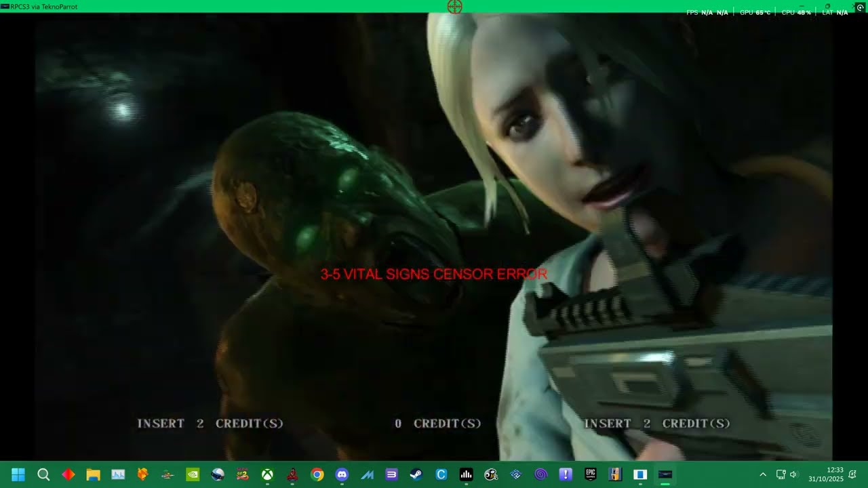Click the center 0 CREDIT(S) text
Screen dimensions: 868x488
pyautogui.click(x=438, y=424)
